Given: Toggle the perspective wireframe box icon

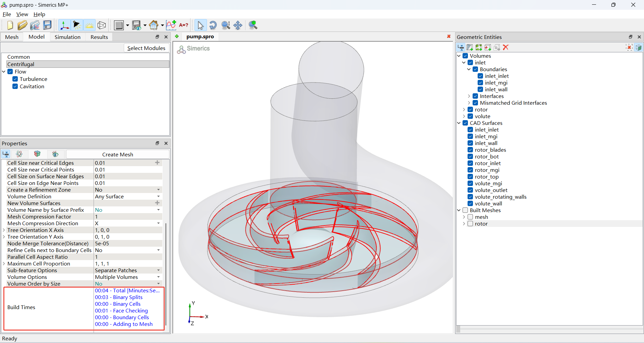Looking at the screenshot, I should tap(102, 25).
